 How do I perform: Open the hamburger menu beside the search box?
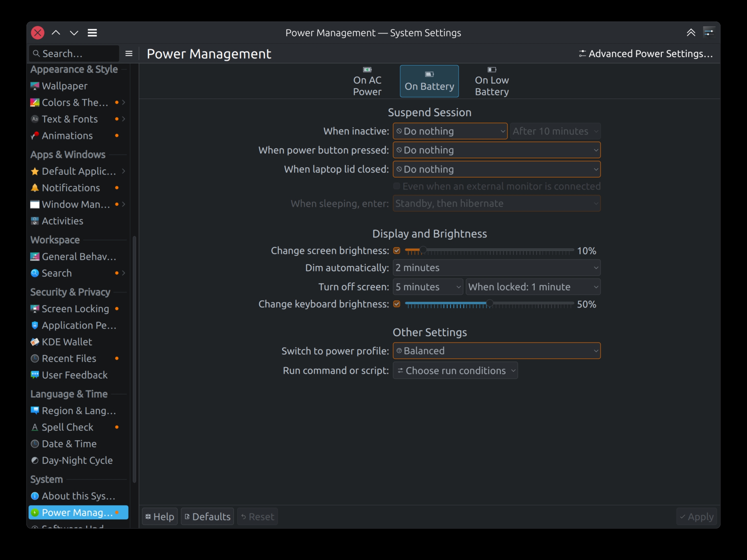click(128, 53)
